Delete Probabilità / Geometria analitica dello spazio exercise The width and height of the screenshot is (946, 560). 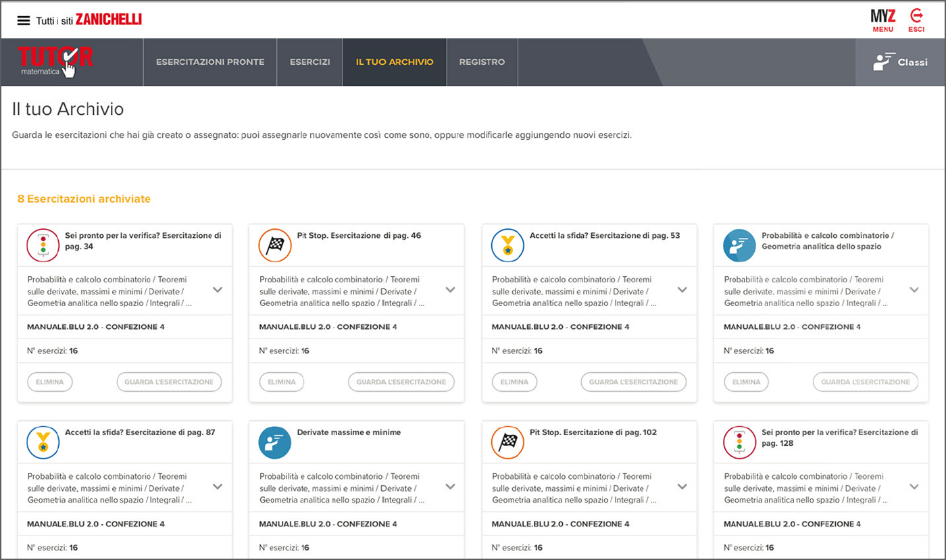tap(746, 382)
